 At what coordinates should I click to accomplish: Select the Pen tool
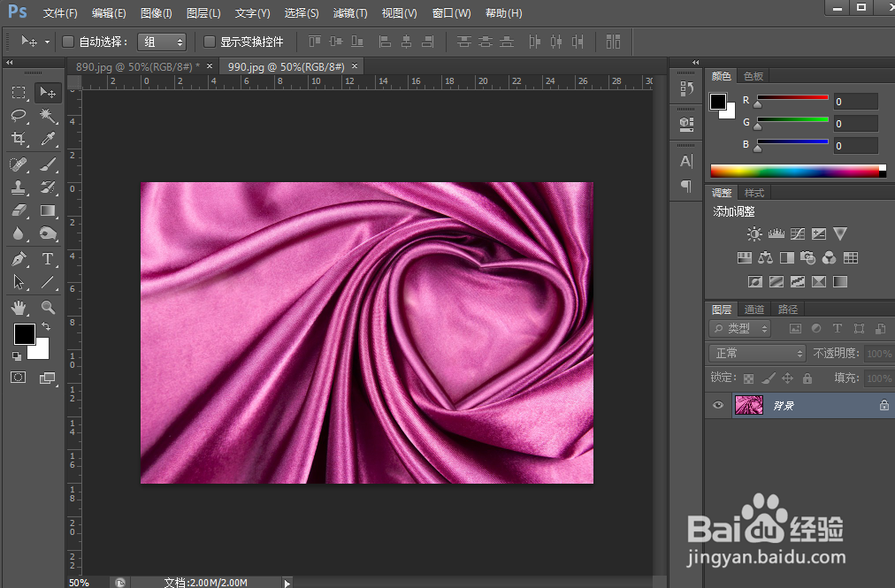(x=19, y=259)
